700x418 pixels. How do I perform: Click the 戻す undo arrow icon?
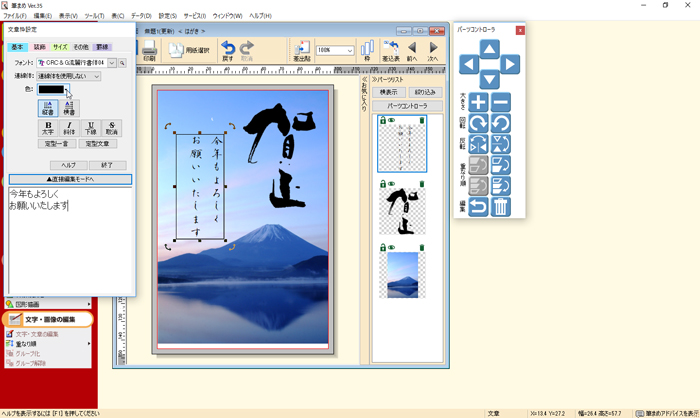click(228, 51)
